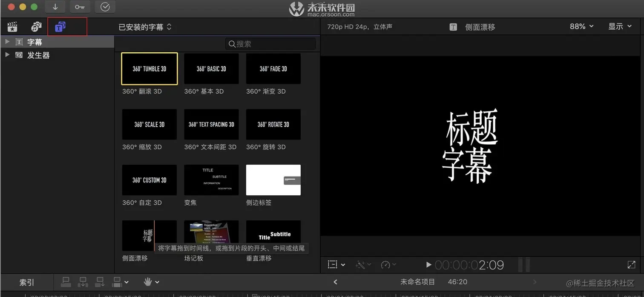Select the 变焦 title thumbnail
Image resolution: width=644 pixels, height=297 pixels.
(x=211, y=180)
